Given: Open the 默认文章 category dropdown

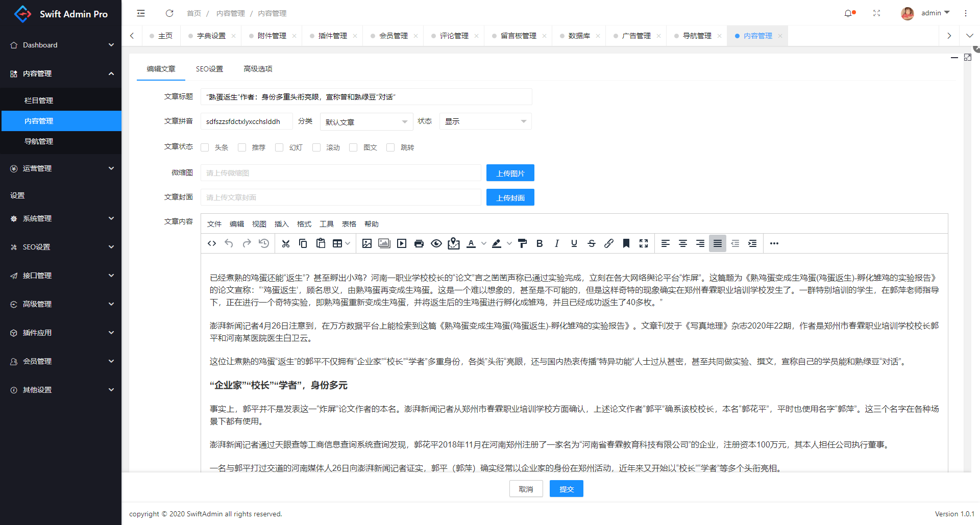Looking at the screenshot, I should [x=366, y=121].
